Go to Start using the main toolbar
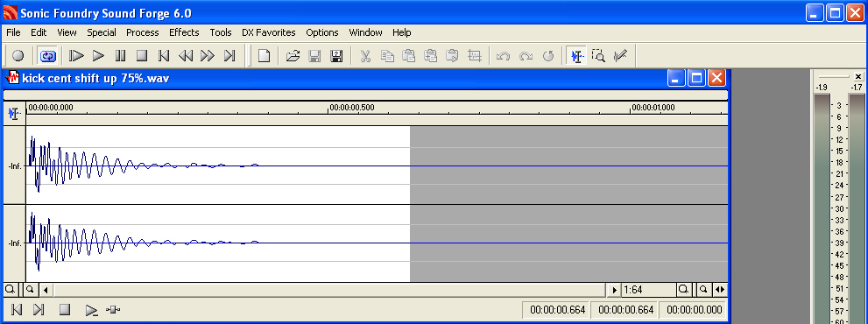868x324 pixels. [163, 55]
